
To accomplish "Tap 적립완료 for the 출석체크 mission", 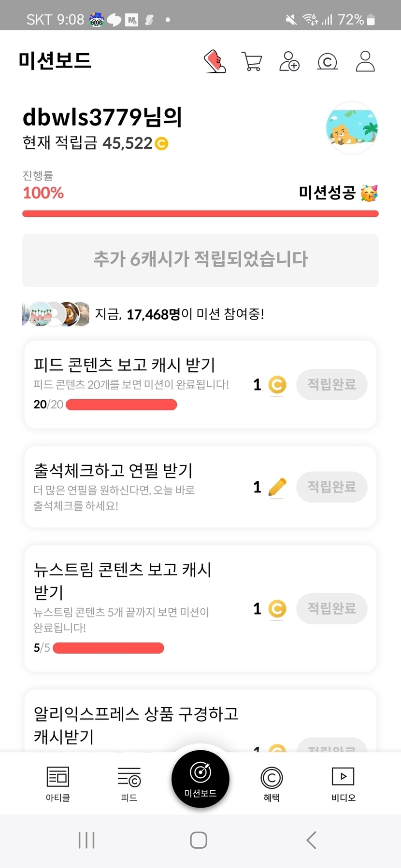I will [331, 487].
